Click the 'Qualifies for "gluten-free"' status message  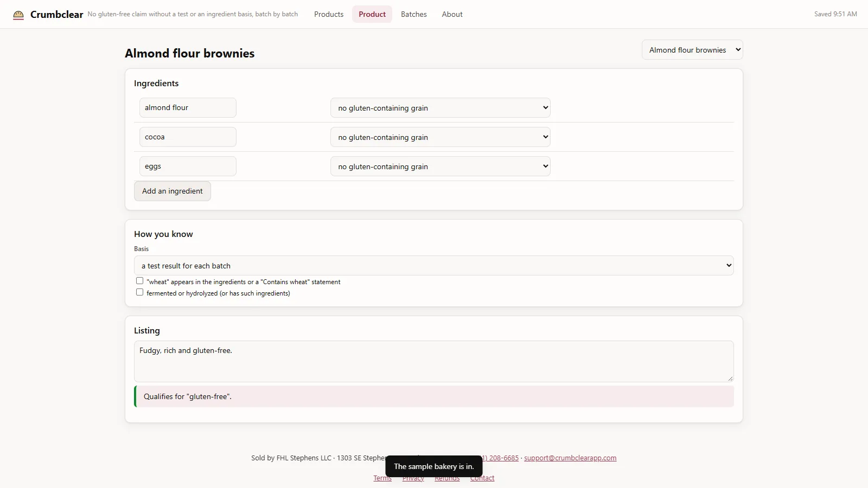point(434,396)
